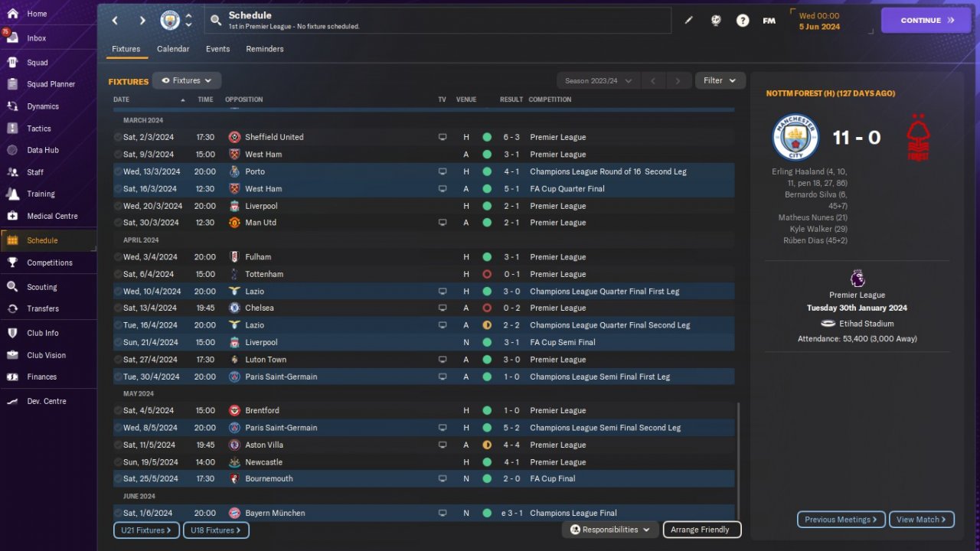Screen dimensions: 980x551
Task: Open the Fixtures view dropdown
Action: (187, 80)
